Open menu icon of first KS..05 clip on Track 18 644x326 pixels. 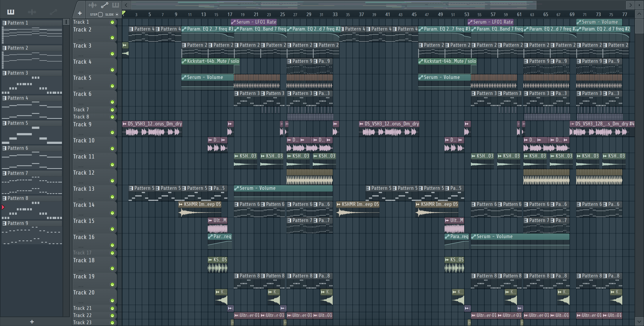point(210,260)
